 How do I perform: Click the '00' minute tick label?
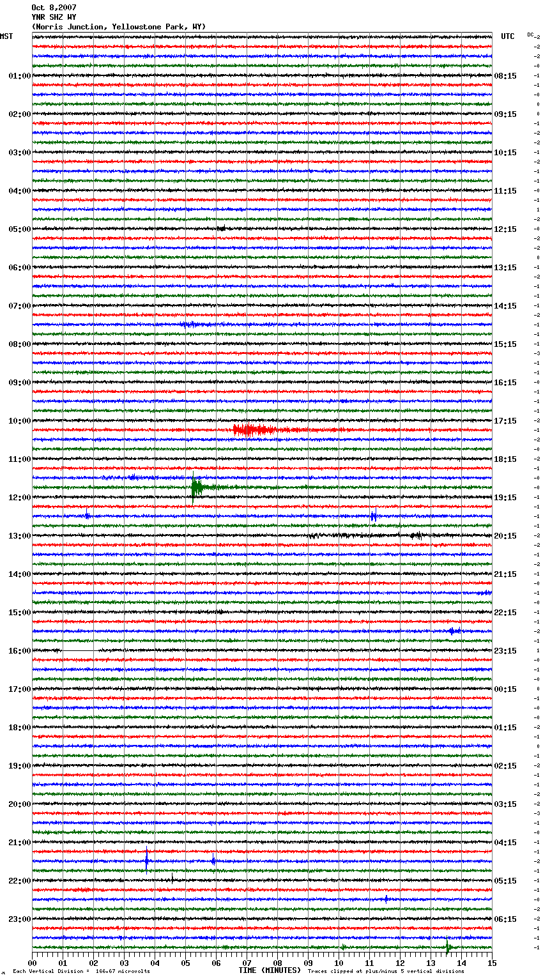32,963
